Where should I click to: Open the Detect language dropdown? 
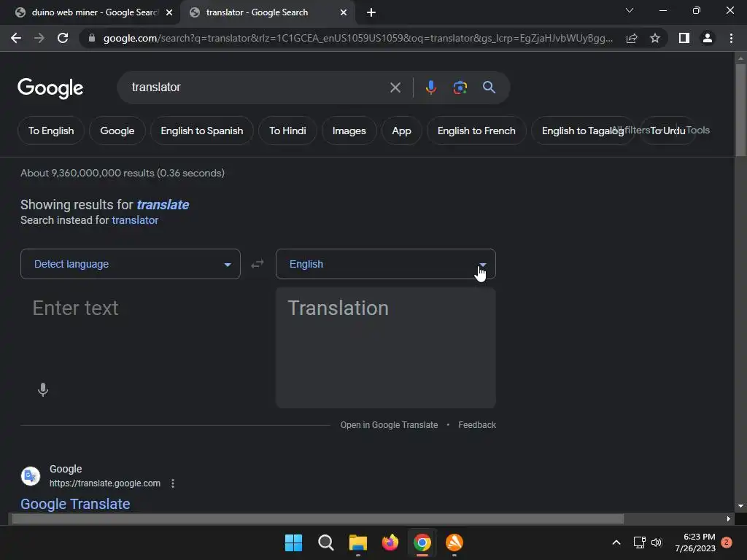pyautogui.click(x=131, y=264)
